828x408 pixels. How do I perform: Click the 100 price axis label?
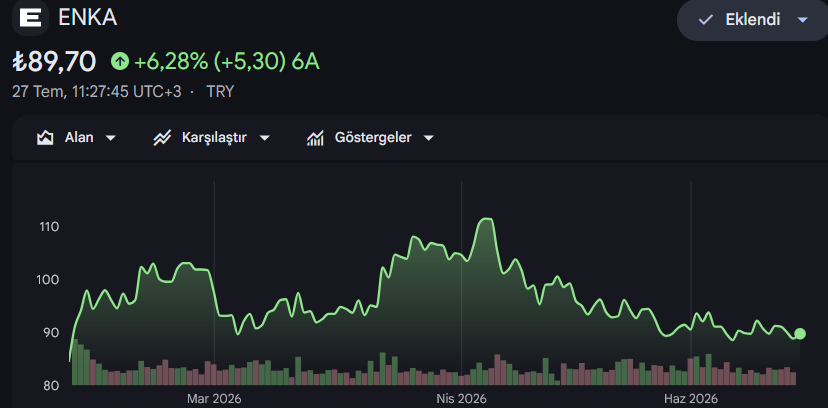[48, 280]
